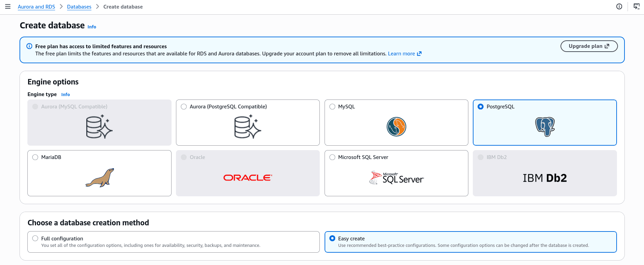Select the MySQL engine radio button
Screen dimensions: 644x265
coord(332,107)
